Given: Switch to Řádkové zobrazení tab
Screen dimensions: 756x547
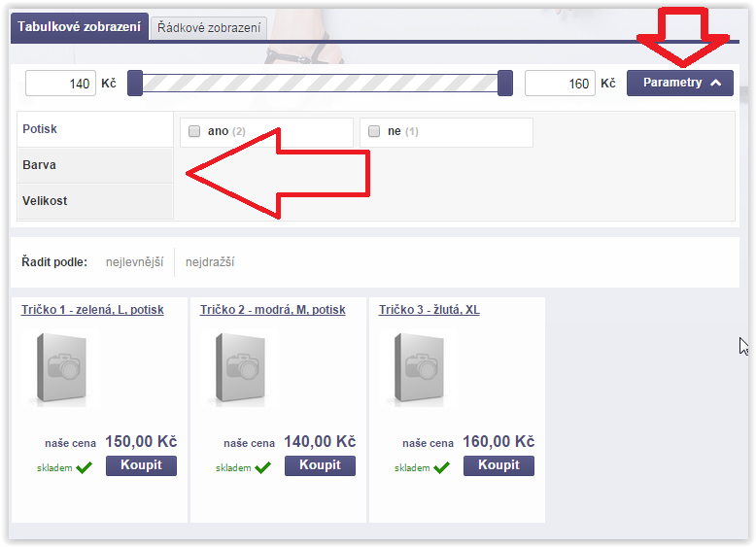Looking at the screenshot, I should click(x=209, y=28).
